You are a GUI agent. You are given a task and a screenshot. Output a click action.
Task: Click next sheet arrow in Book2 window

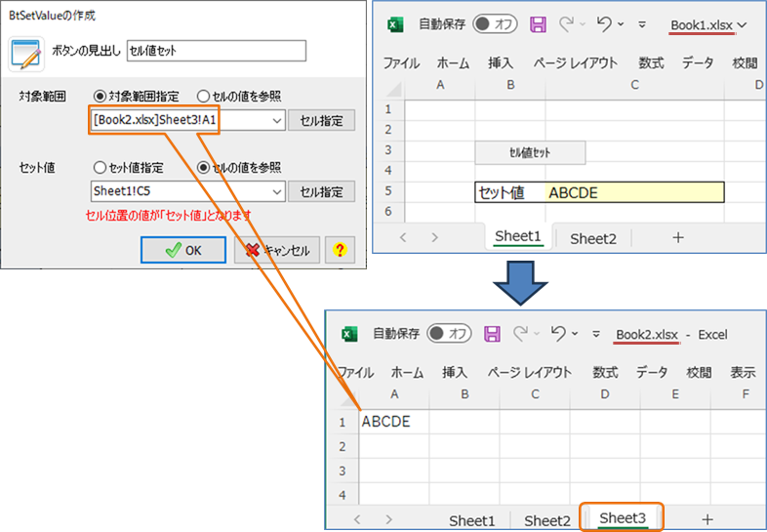coord(389,519)
